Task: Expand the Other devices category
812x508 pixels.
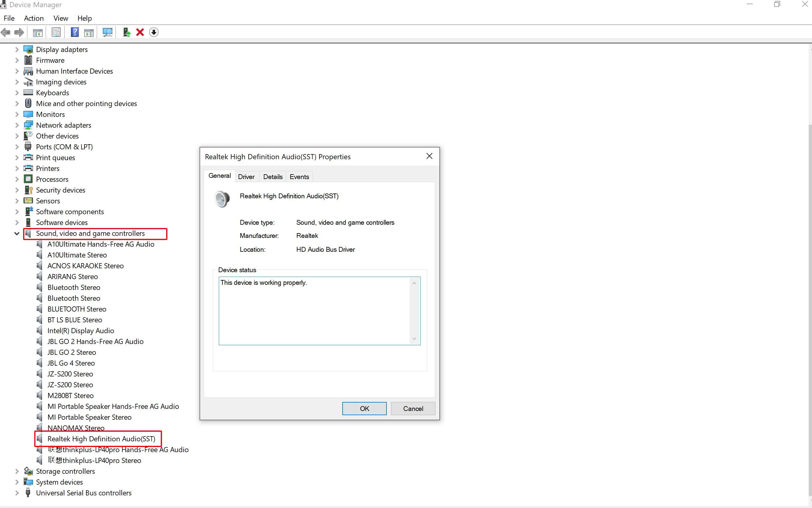Action: [x=17, y=136]
